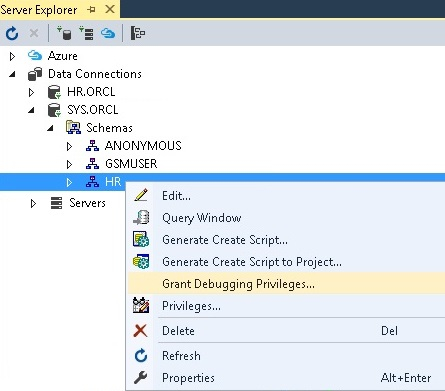Image resolution: width=445 pixels, height=391 pixels.
Task: Click the Alt+Enter shortcut text
Action: tap(406, 378)
